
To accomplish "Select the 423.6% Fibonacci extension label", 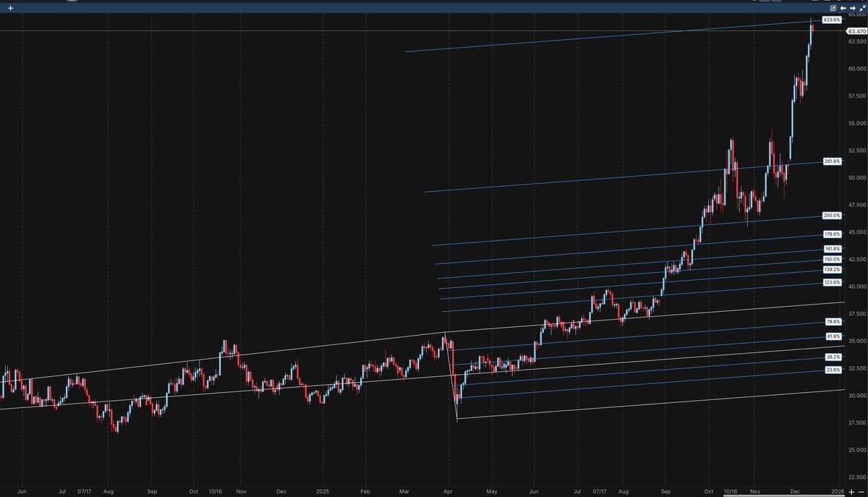I will 833,20.
